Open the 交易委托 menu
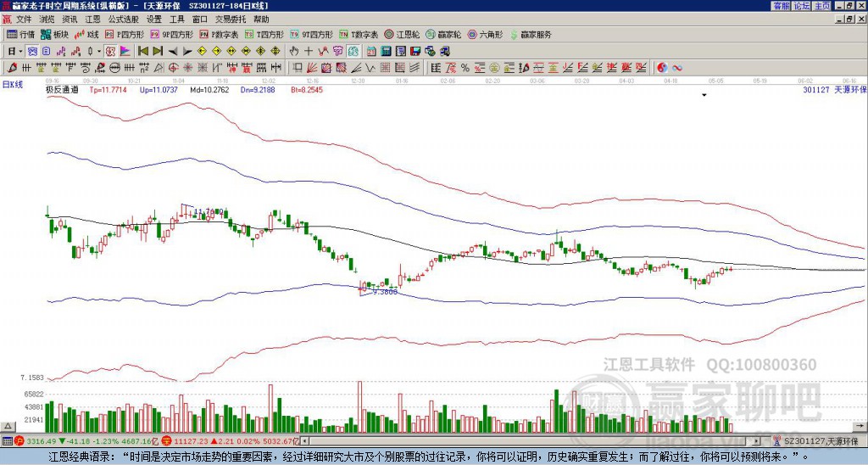 (231, 20)
